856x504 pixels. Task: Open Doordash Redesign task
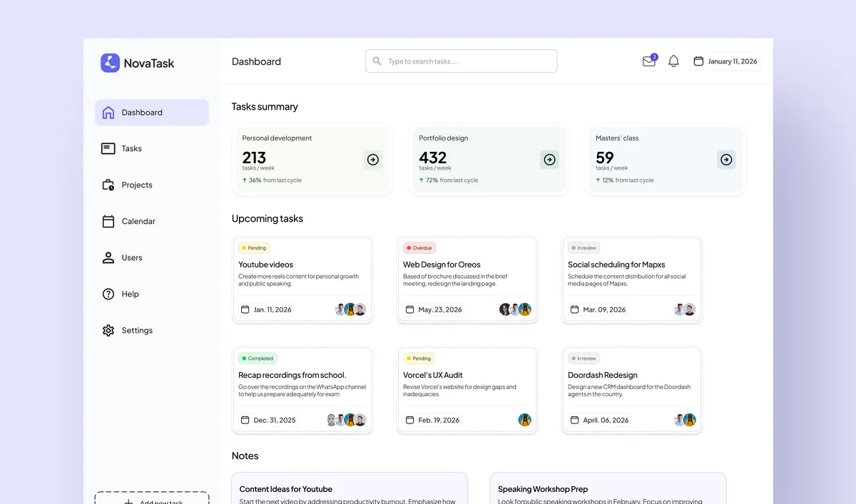pyautogui.click(x=603, y=375)
